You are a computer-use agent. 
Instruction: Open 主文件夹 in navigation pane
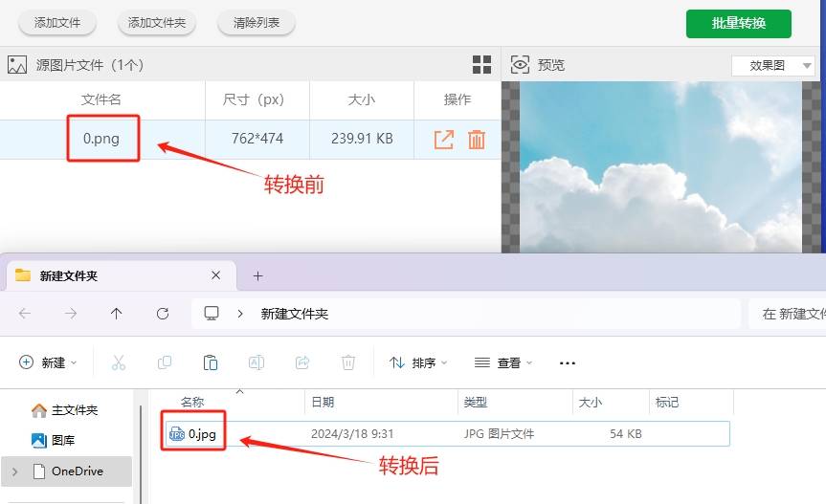65,410
